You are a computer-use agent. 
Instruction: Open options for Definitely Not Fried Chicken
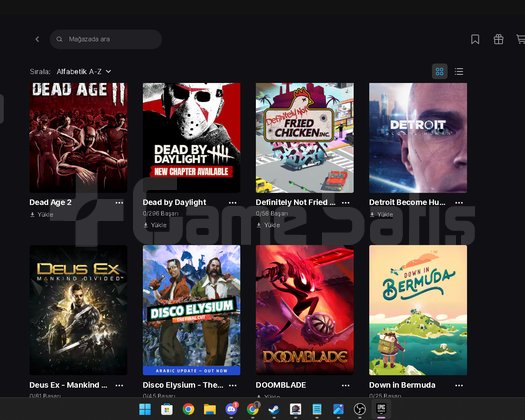point(346,203)
